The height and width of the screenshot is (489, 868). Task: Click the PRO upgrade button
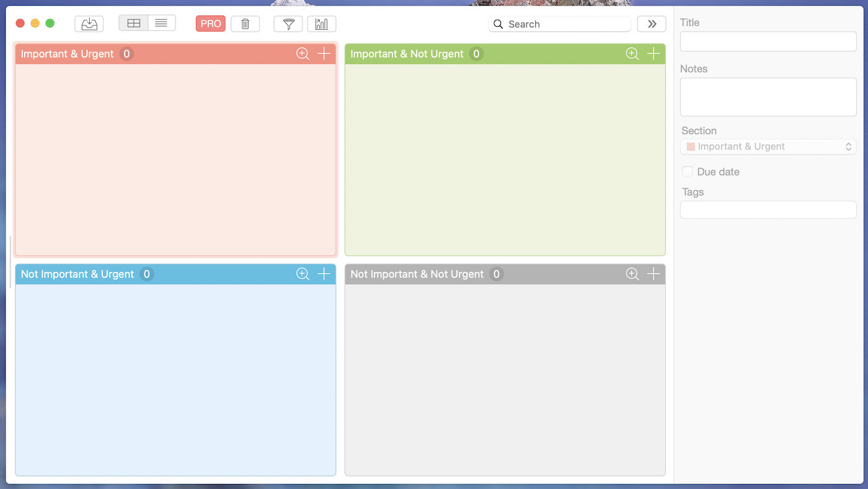[210, 24]
